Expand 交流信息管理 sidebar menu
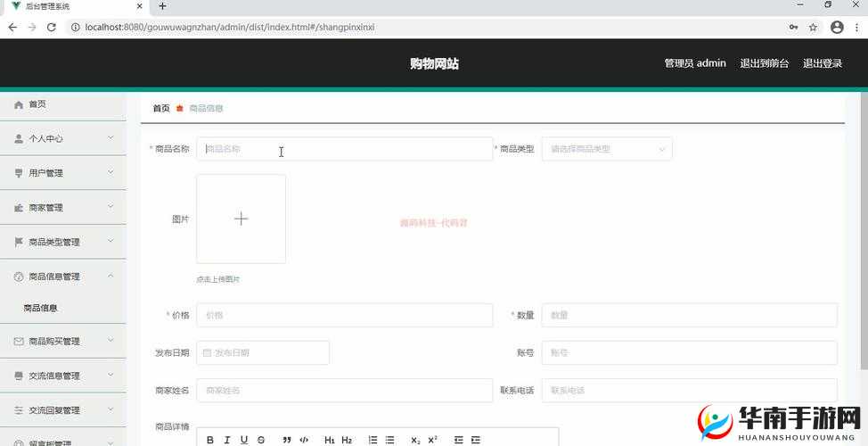This screenshot has width=868, height=446. pyautogui.click(x=63, y=376)
